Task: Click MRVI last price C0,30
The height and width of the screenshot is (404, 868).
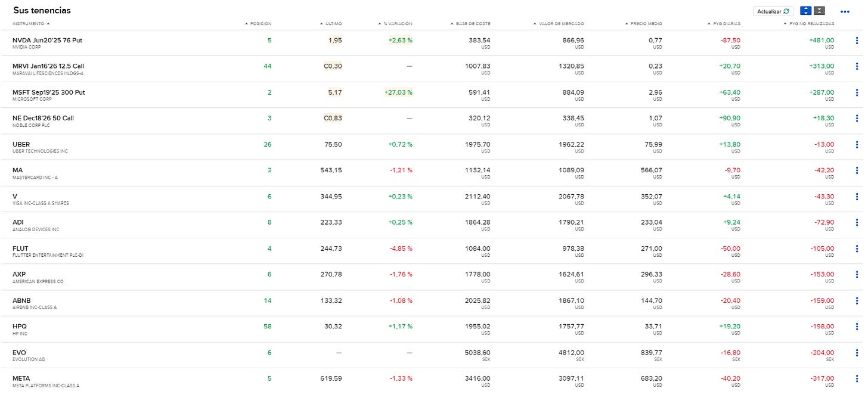Action: click(333, 66)
